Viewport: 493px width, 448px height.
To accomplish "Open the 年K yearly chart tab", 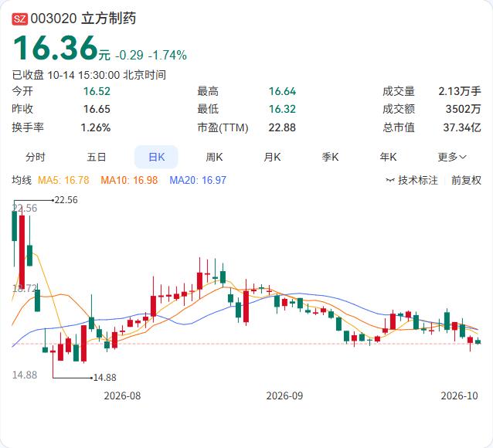I will click(x=388, y=157).
